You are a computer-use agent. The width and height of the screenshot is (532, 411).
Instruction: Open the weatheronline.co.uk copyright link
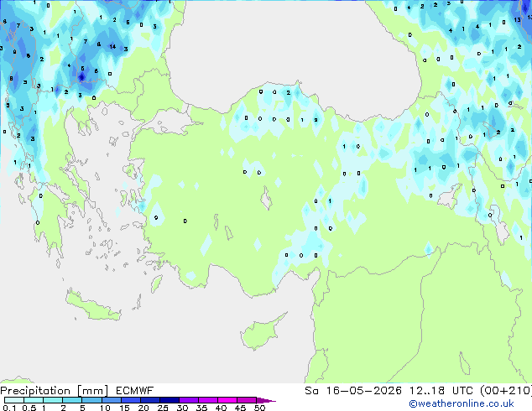[462, 403]
